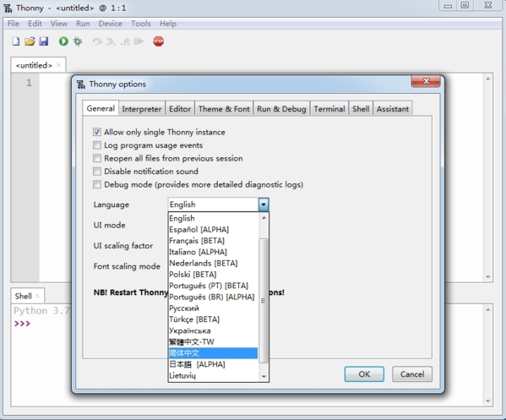
Task: Click the New file toolbar icon
Action: tap(16, 41)
